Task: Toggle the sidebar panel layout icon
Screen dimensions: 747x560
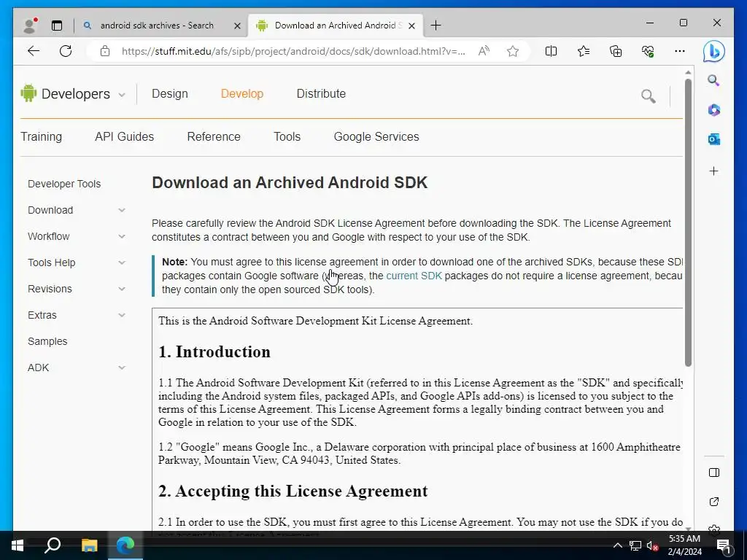Action: [x=713, y=472]
